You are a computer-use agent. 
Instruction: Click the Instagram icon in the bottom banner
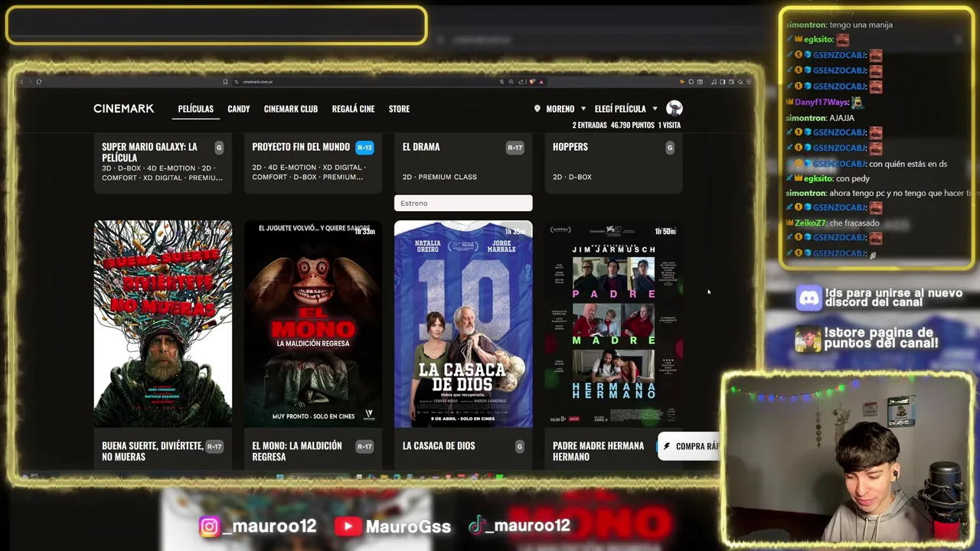(x=210, y=527)
